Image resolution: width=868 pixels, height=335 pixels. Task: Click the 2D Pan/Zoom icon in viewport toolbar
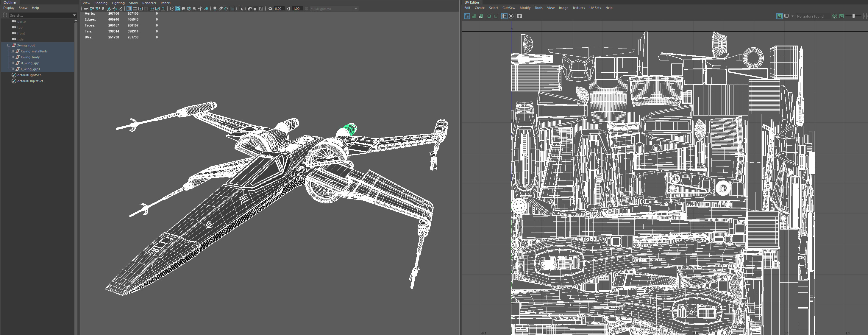pyautogui.click(x=115, y=8)
